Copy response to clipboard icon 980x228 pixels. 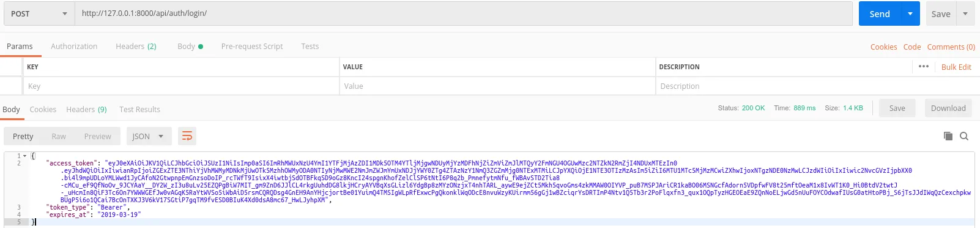click(948, 136)
